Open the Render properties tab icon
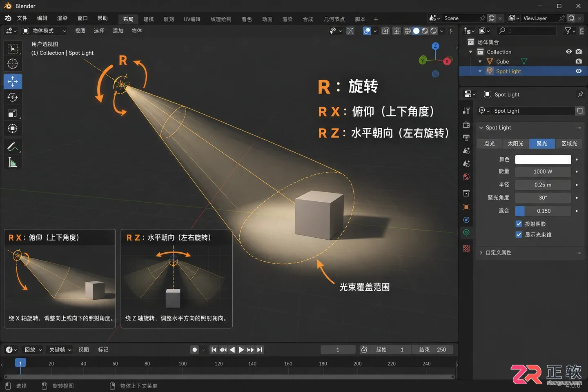Screen dimensions: 588x392 pyautogui.click(x=466, y=125)
